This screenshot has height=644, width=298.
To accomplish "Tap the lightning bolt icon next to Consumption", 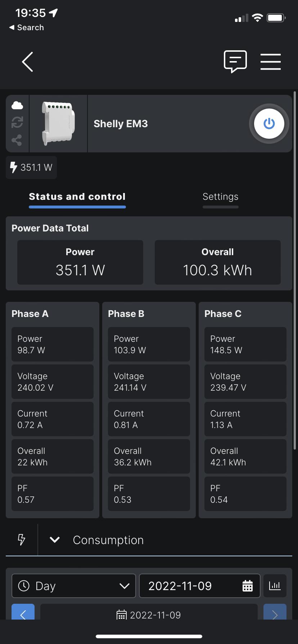I will (22, 539).
